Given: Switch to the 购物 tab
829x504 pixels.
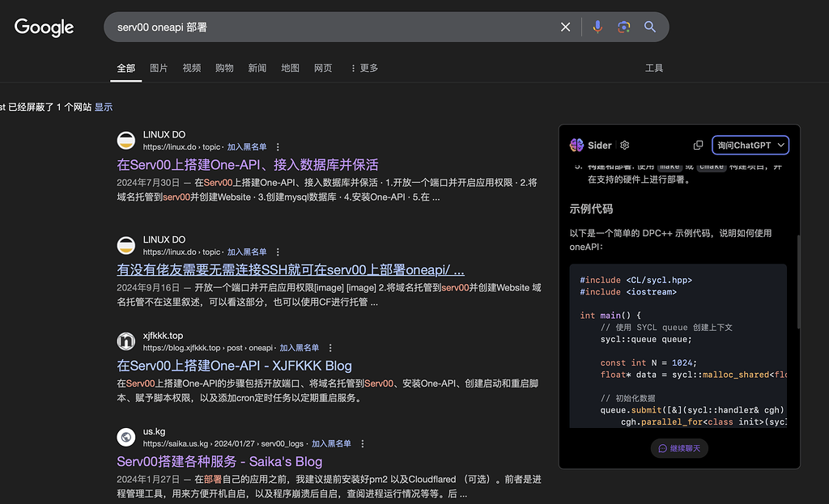Looking at the screenshot, I should click(224, 68).
